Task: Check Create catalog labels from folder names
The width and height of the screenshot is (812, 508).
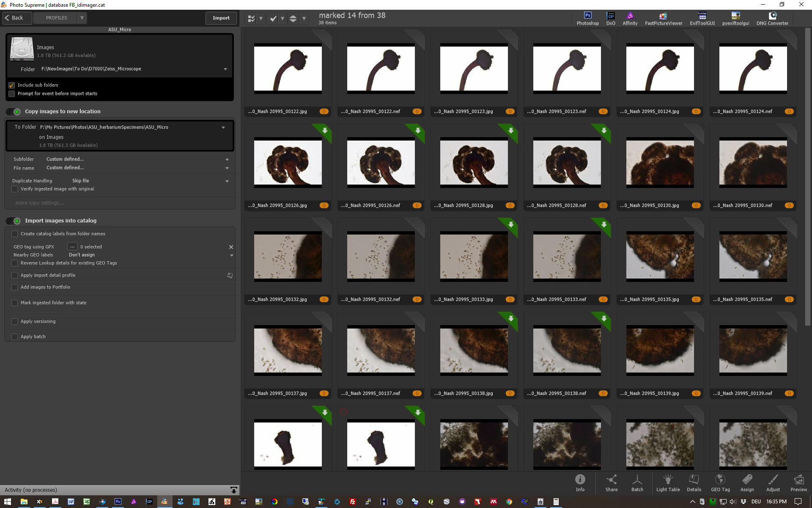Action: pyautogui.click(x=14, y=234)
